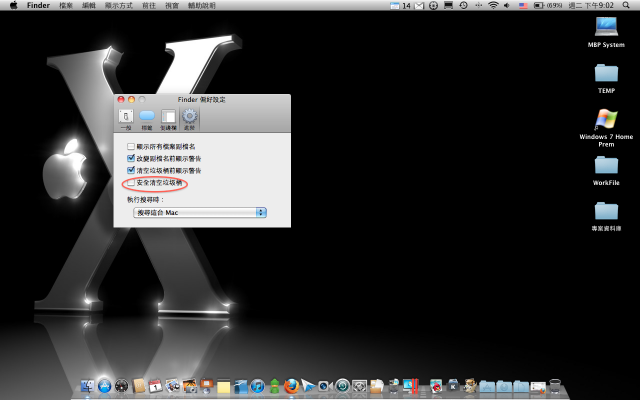Click the Time Machine menu bar icon

point(463,5)
